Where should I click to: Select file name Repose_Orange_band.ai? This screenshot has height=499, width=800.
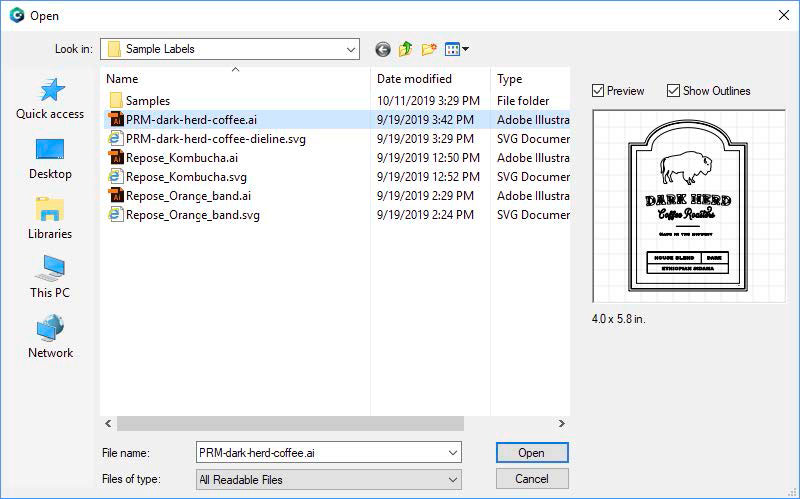click(x=188, y=195)
